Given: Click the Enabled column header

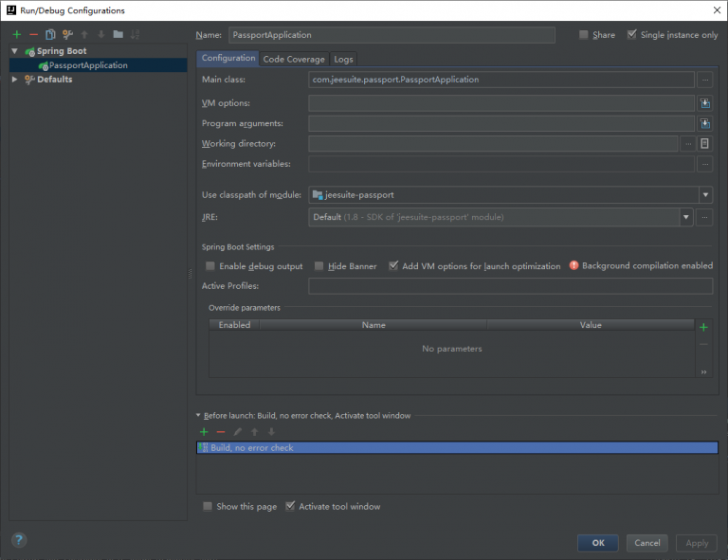Looking at the screenshot, I should 234,325.
